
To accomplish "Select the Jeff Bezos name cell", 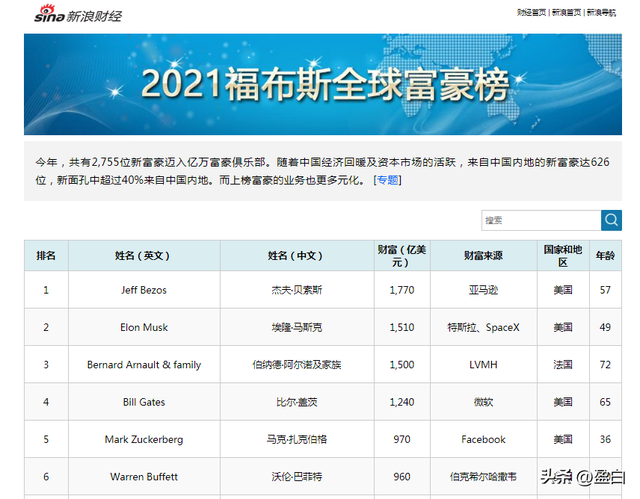I will coord(144,290).
